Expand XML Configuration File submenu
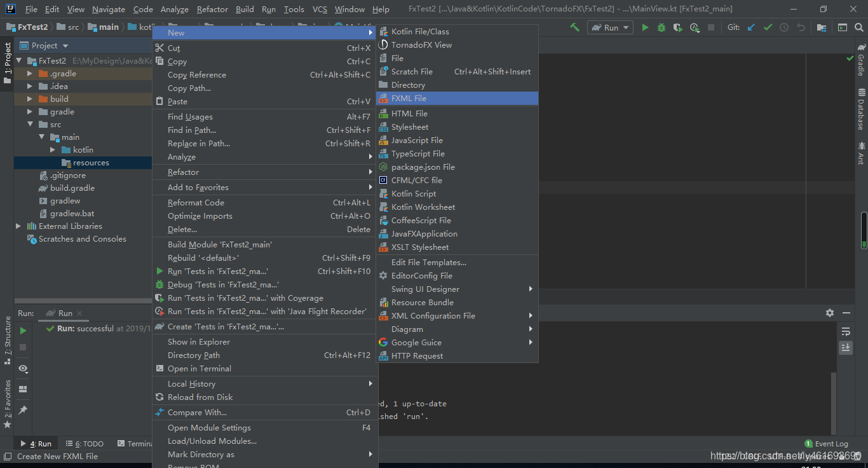This screenshot has width=868, height=468. coord(457,315)
